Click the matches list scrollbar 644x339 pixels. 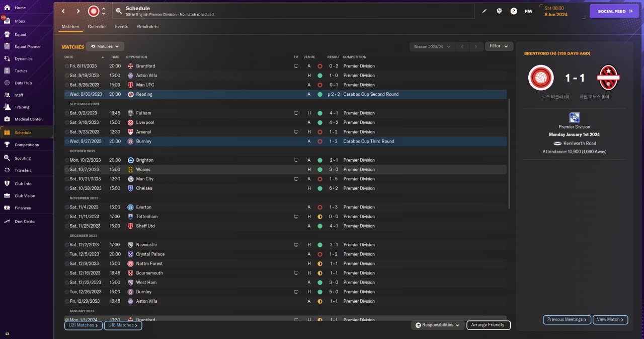pos(509,154)
